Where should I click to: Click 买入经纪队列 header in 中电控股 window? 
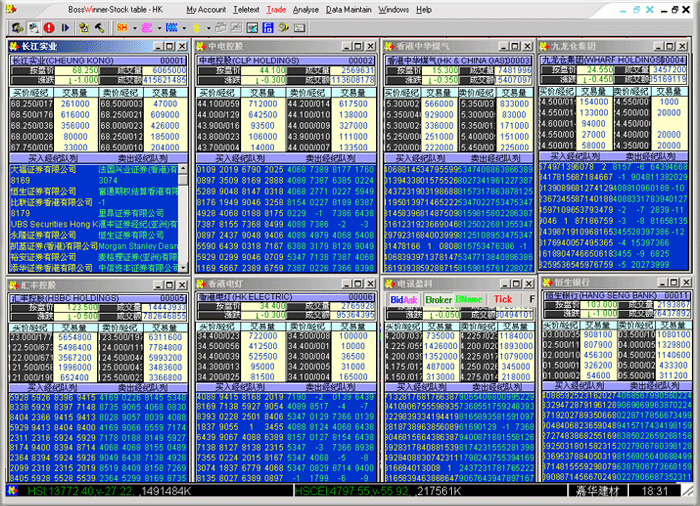240,158
